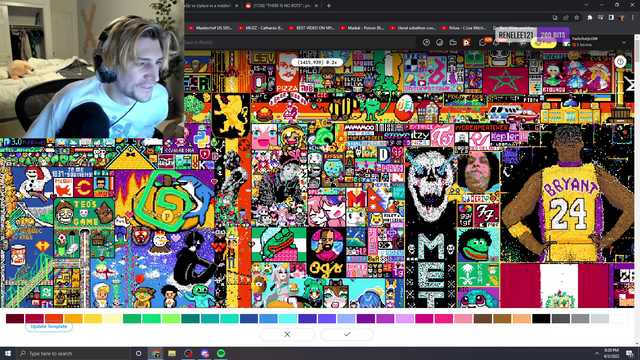Click the yellow Free button
640x360 pixels.
tap(544, 43)
